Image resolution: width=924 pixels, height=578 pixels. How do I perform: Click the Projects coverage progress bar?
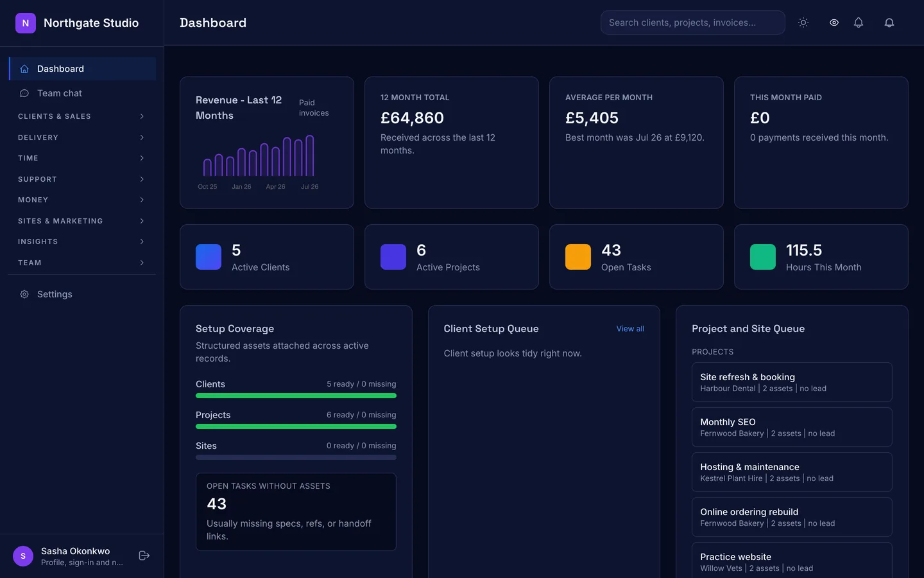(x=296, y=426)
